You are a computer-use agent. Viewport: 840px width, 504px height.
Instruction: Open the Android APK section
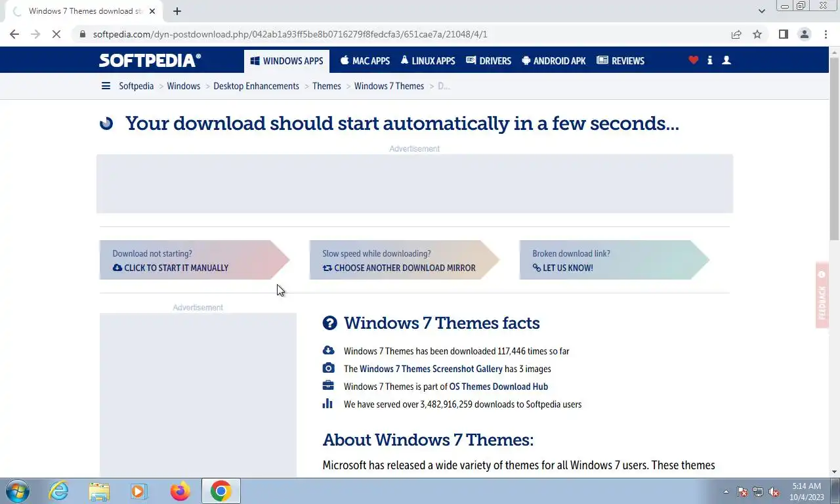coord(554,61)
